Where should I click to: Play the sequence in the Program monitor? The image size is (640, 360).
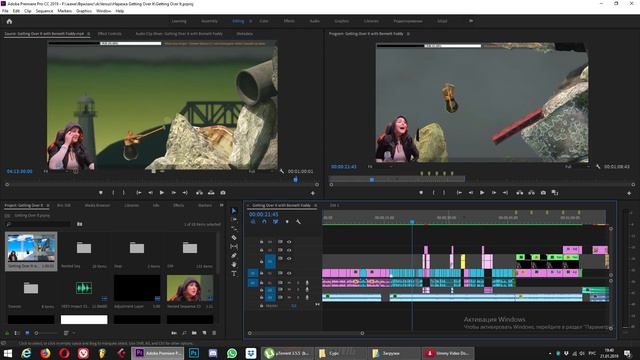482,193
